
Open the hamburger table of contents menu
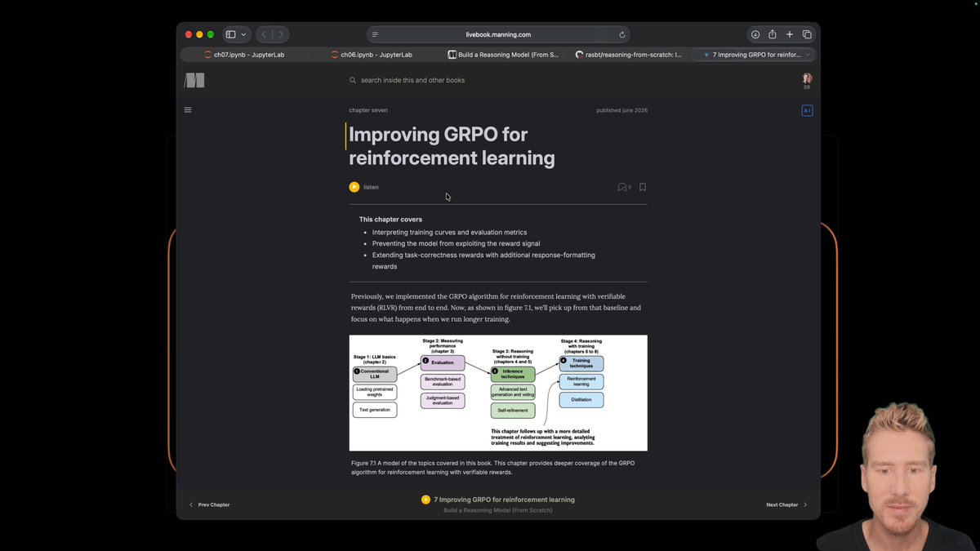point(188,109)
